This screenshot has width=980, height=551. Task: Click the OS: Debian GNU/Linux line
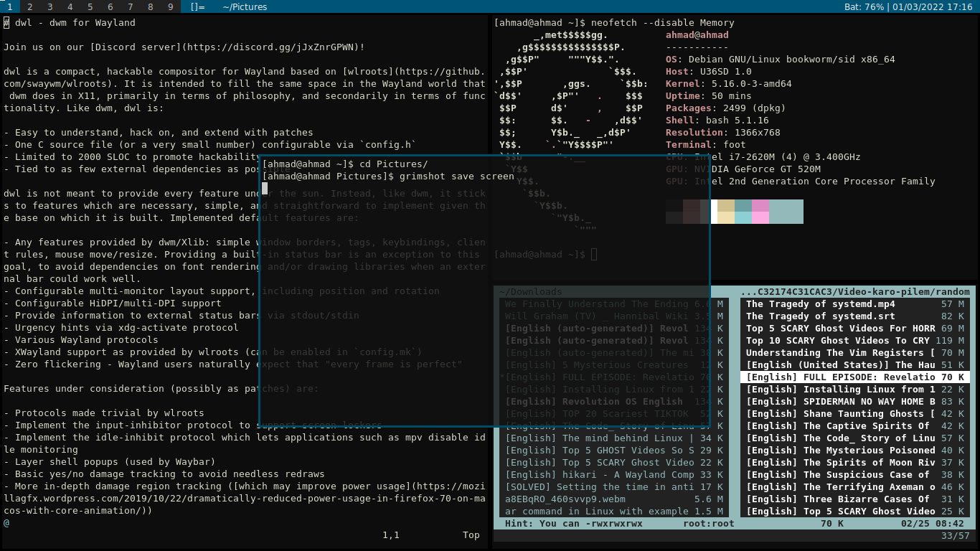click(x=781, y=60)
